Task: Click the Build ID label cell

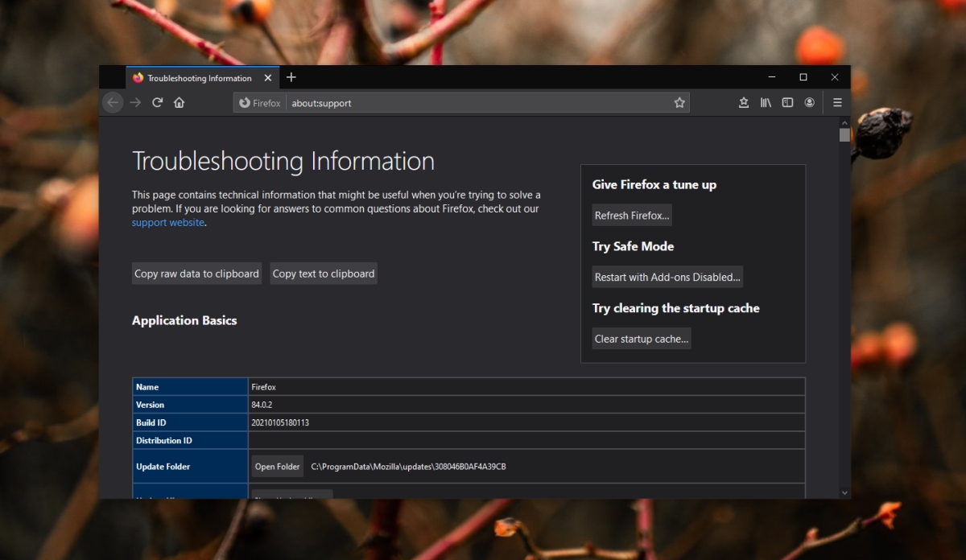Action: click(x=191, y=422)
